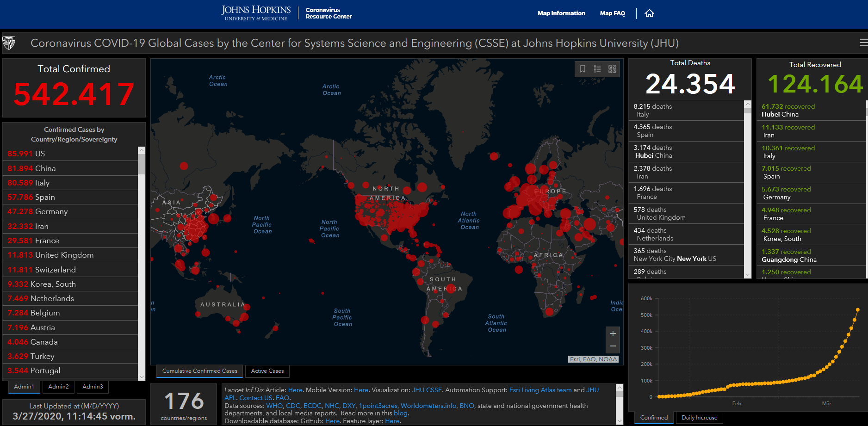Switch to Active Cases map tab
Image resolution: width=868 pixels, height=426 pixels.
pyautogui.click(x=267, y=371)
